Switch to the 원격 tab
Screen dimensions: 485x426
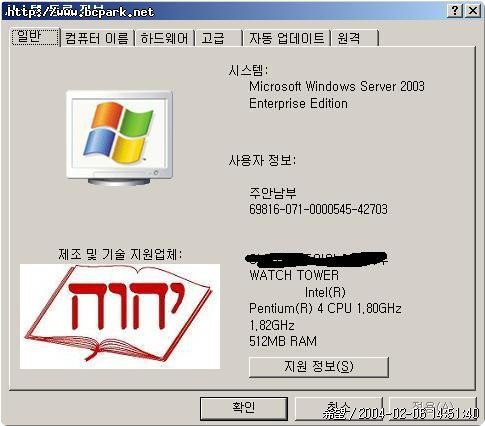coord(355,38)
